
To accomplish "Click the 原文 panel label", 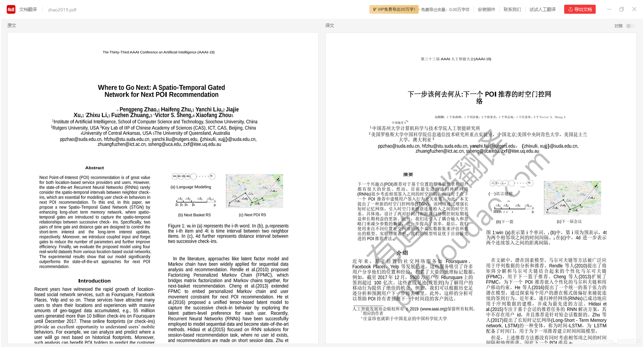I will coord(12,25).
